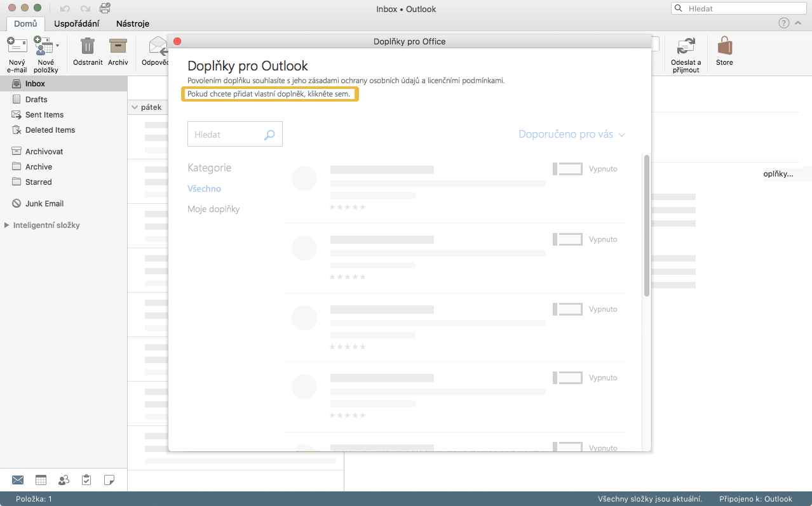Close the Doplňky pro Office dialog
Screen dimensions: 812x506
coord(178,41)
